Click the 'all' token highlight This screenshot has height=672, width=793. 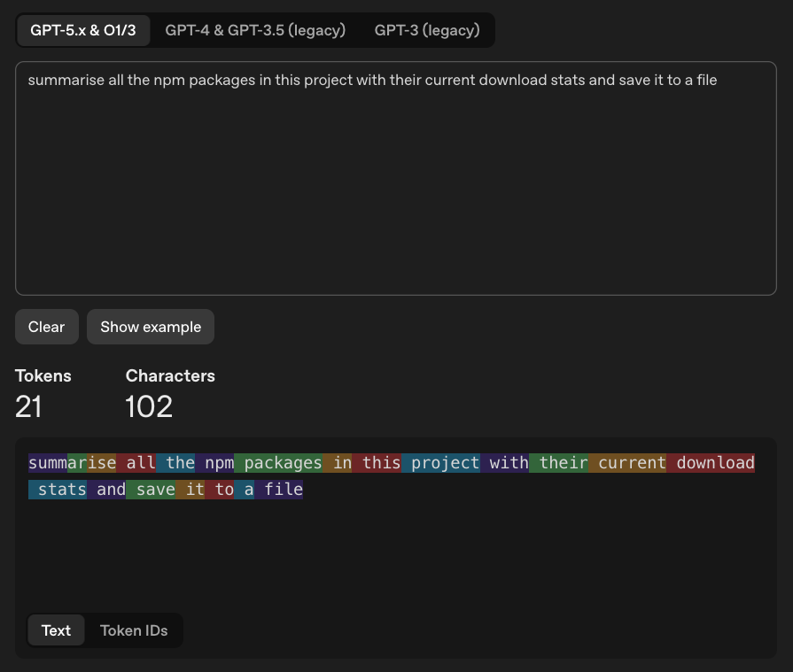point(136,463)
